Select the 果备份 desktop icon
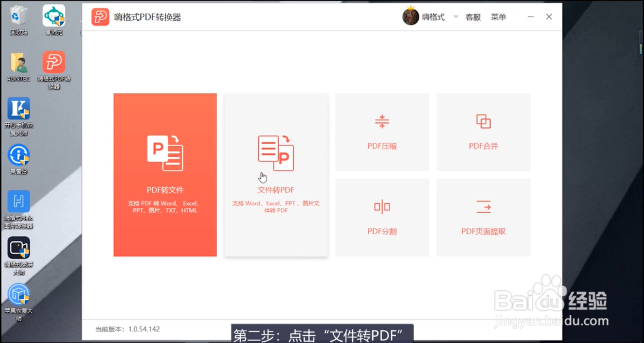 [19, 159]
